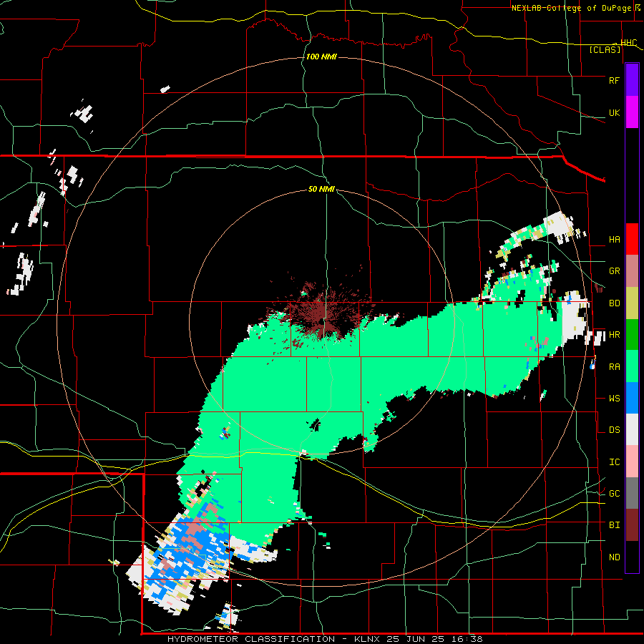The image size is (644, 644).
Task: Click the HR dark green legend swatch
Action: point(632,335)
